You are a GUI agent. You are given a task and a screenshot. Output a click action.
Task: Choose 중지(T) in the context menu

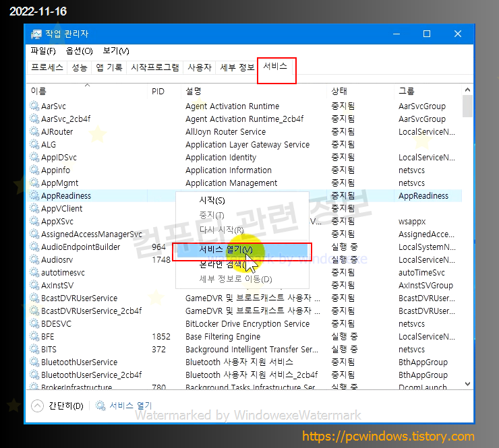tap(242, 216)
